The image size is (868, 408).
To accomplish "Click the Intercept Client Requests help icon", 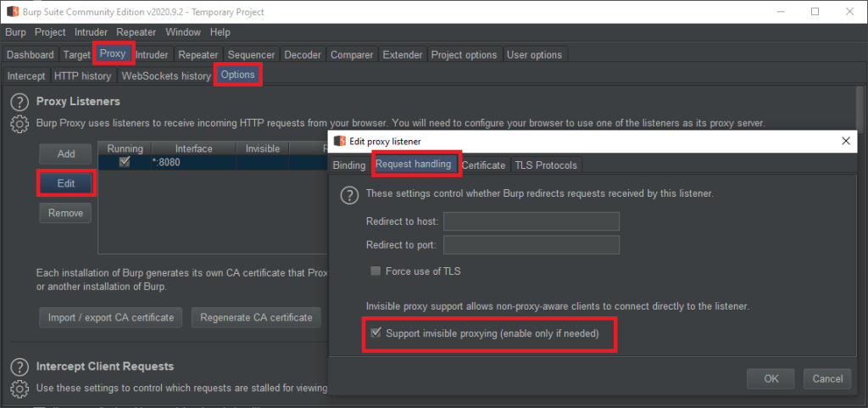I will [x=19, y=366].
